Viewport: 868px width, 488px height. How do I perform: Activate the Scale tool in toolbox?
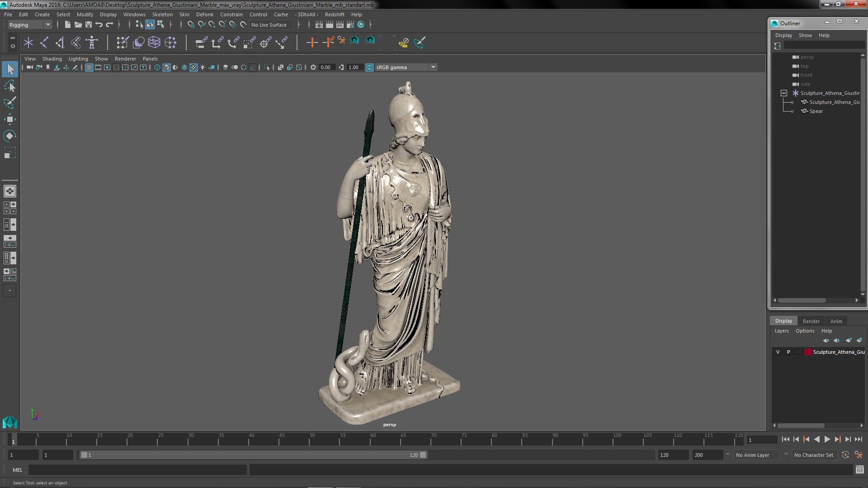10,153
